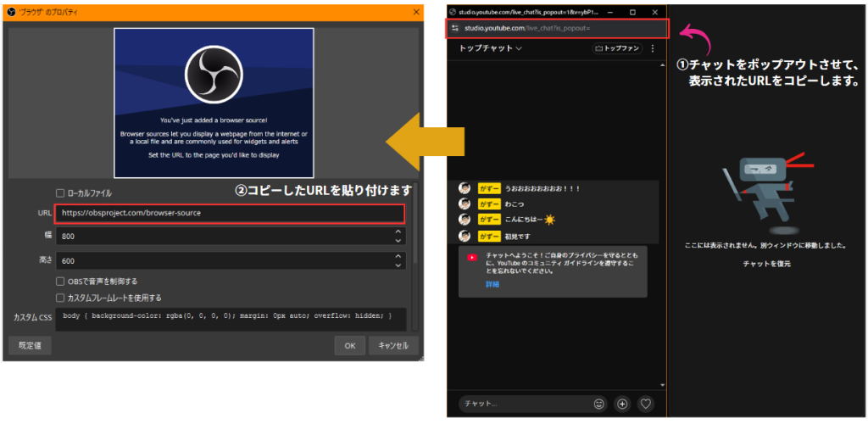The image size is (868, 424).
Task: Click the 既定値 button
Action: pyautogui.click(x=30, y=345)
